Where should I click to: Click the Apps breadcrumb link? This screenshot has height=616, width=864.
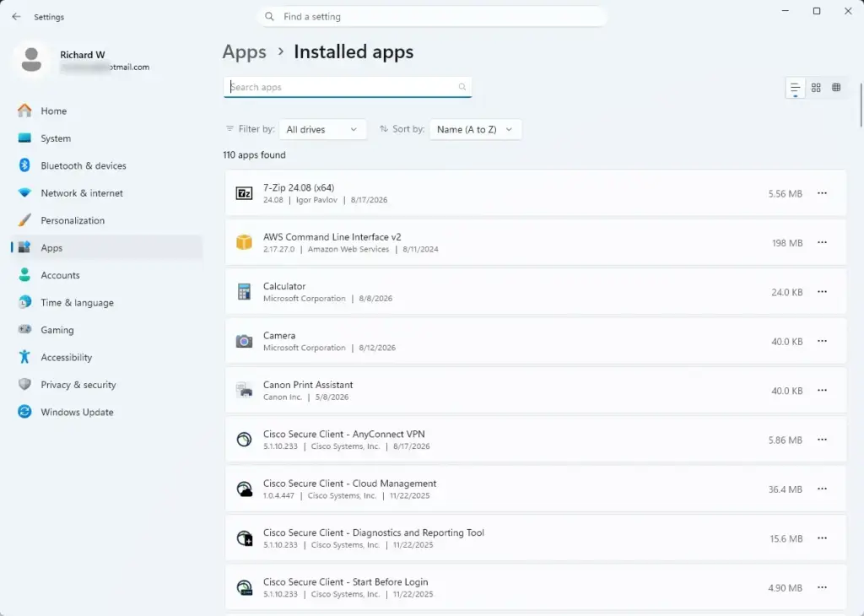tap(244, 51)
